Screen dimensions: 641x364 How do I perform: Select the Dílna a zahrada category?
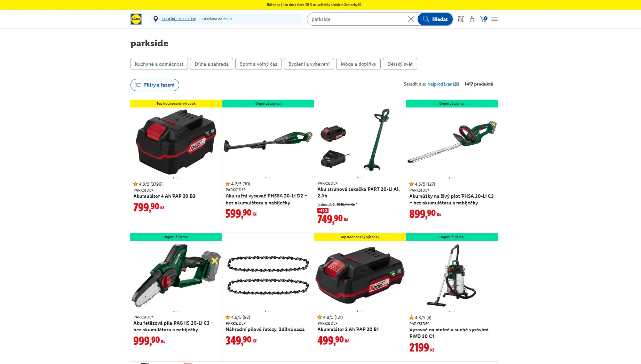pos(212,64)
